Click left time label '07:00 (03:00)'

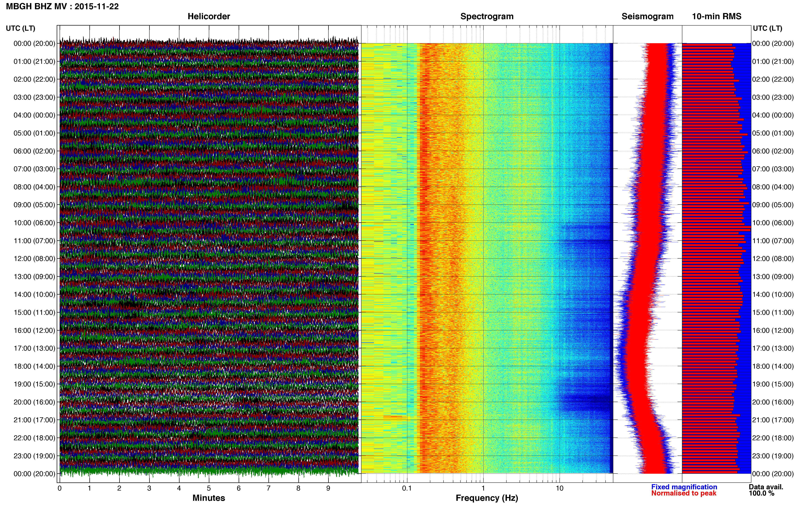tap(34, 169)
